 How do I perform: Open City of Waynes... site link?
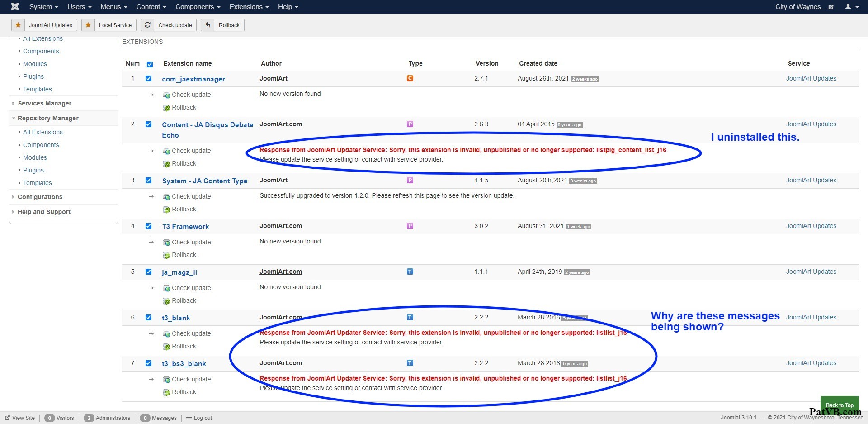coord(805,7)
